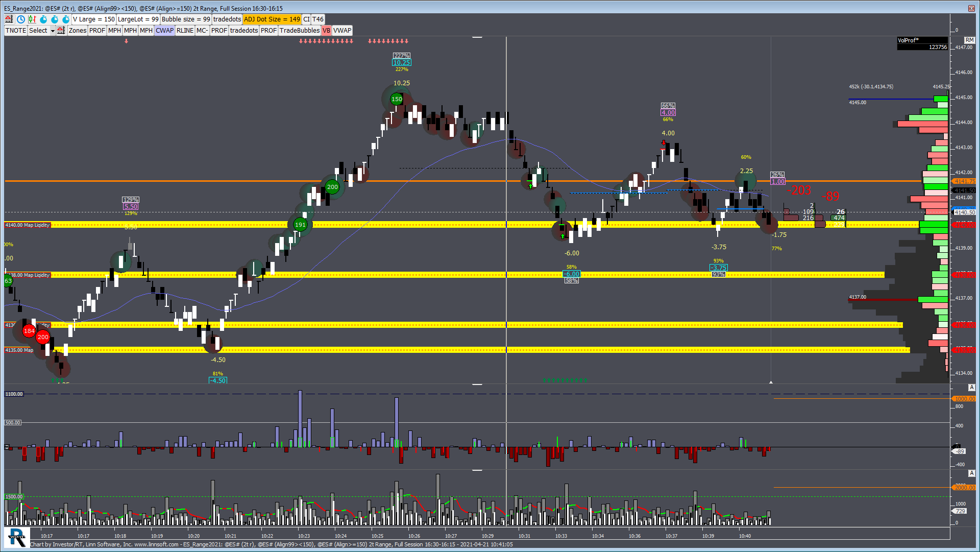Click the 5.50 magenta boxed value
The image size is (980, 552).
click(131, 207)
